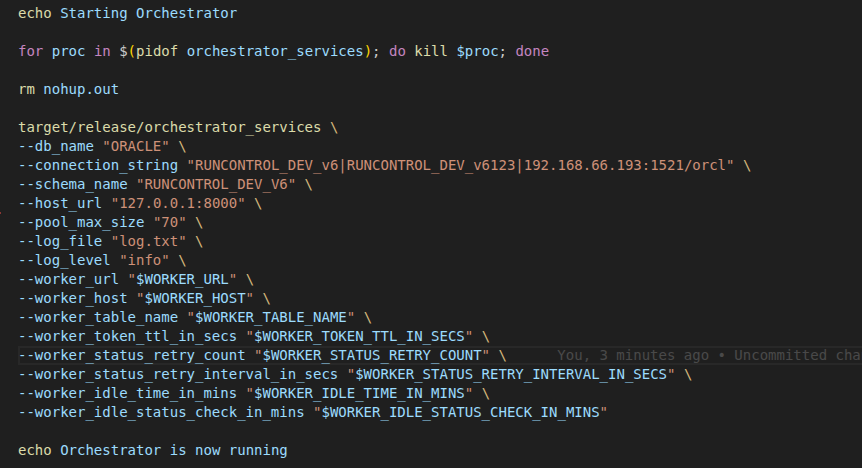Viewport: 862px width, 468px height.
Task: Place cursor on 'pidof orchestrator_services' text
Action: click(x=250, y=51)
